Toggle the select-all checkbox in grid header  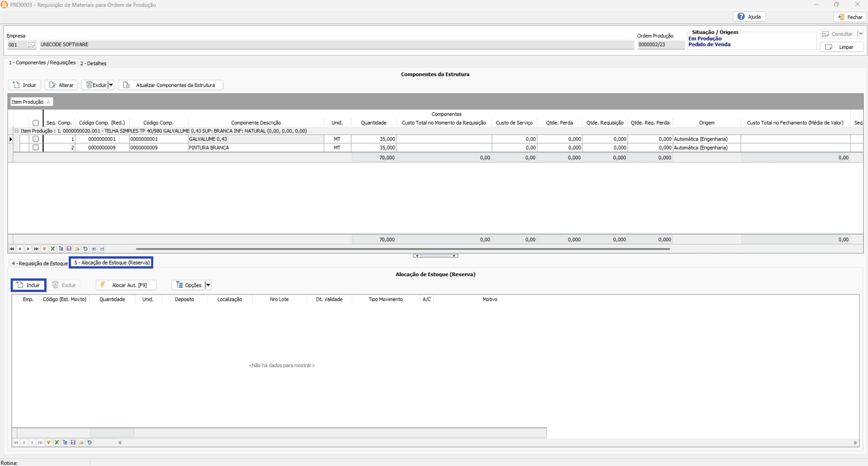36,123
